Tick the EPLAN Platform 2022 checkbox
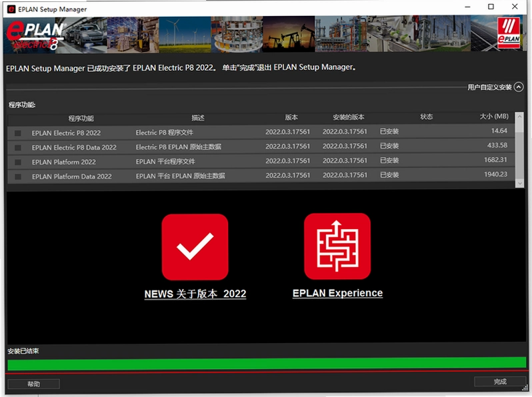This screenshot has width=532, height=397. (17, 163)
